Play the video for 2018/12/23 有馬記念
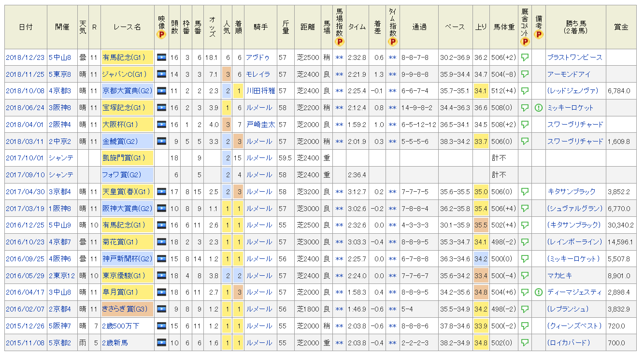644x354 pixels. (x=161, y=57)
